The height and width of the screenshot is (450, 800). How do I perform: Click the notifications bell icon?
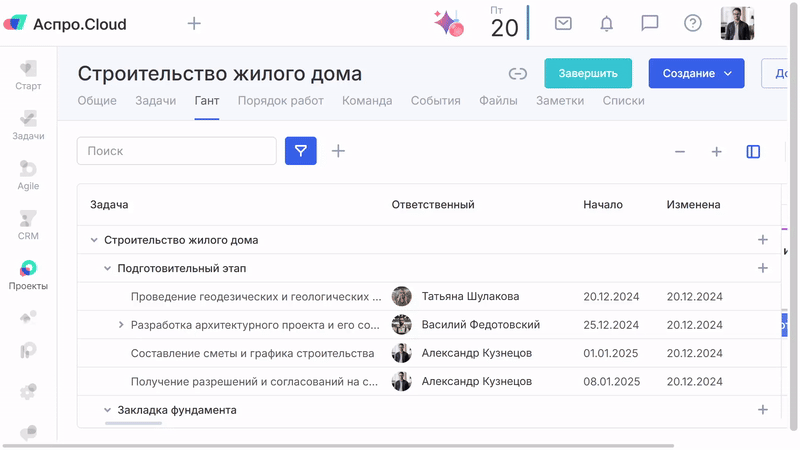pyautogui.click(x=606, y=23)
